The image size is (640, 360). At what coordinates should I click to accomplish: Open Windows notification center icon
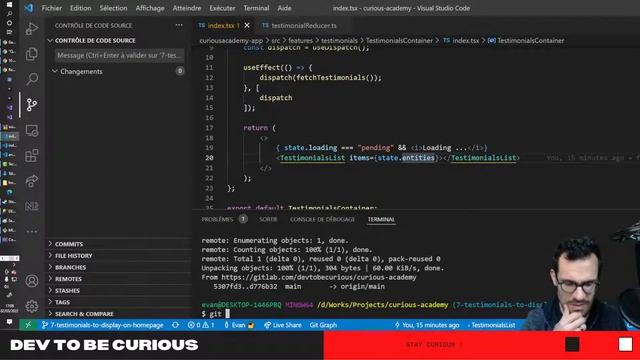click(9, 322)
